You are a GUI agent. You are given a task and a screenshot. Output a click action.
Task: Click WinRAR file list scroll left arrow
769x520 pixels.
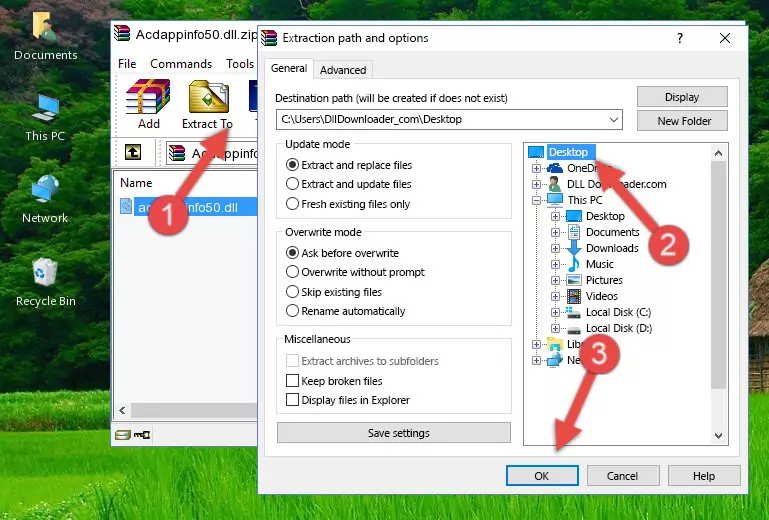click(x=122, y=410)
